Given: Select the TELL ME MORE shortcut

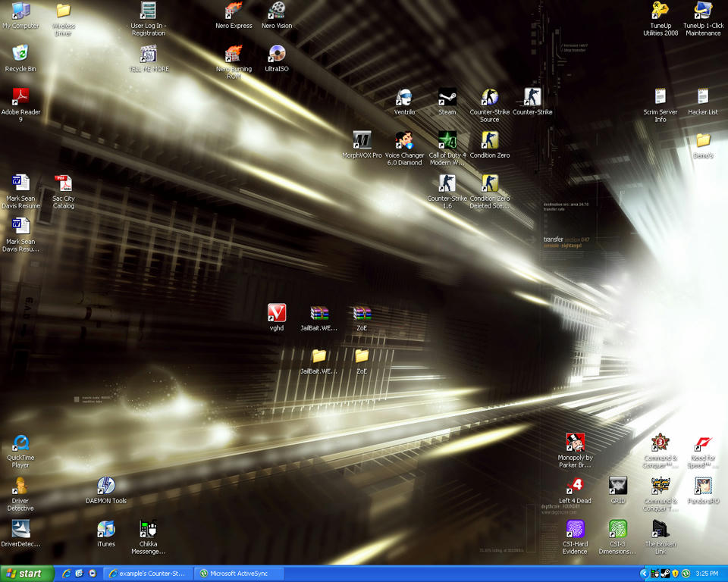Looking at the screenshot, I should tap(149, 59).
